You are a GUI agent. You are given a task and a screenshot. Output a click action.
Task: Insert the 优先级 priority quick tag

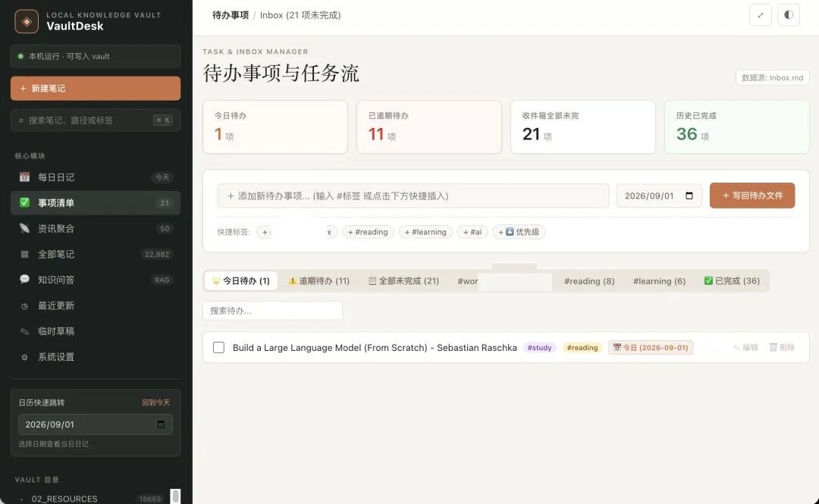[x=519, y=232]
